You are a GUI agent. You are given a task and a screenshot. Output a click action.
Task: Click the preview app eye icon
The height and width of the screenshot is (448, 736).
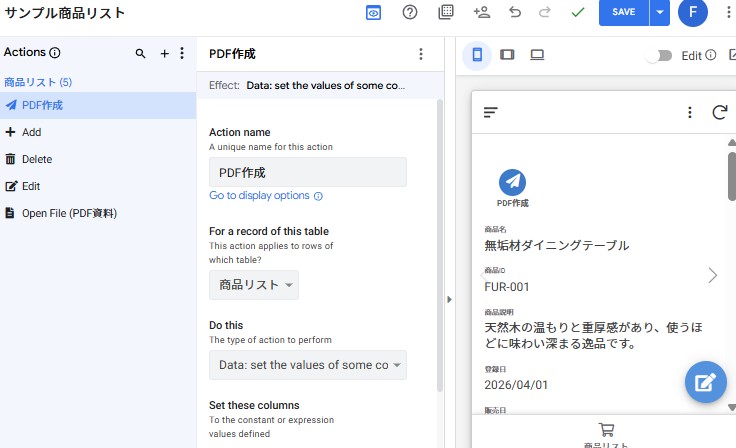point(373,13)
